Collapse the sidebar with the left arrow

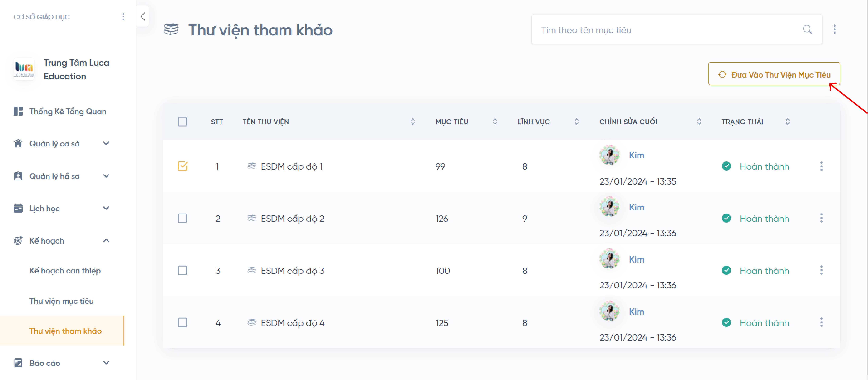pyautogui.click(x=143, y=16)
